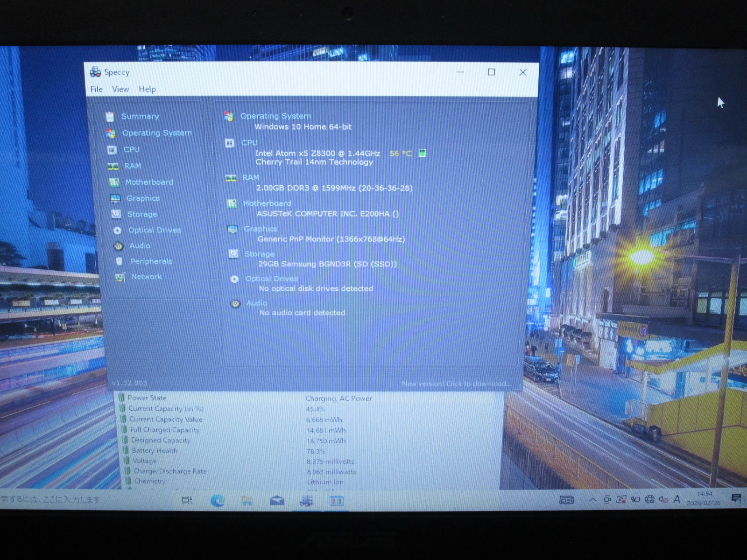Open the View menu
The image size is (747, 560).
[120, 89]
